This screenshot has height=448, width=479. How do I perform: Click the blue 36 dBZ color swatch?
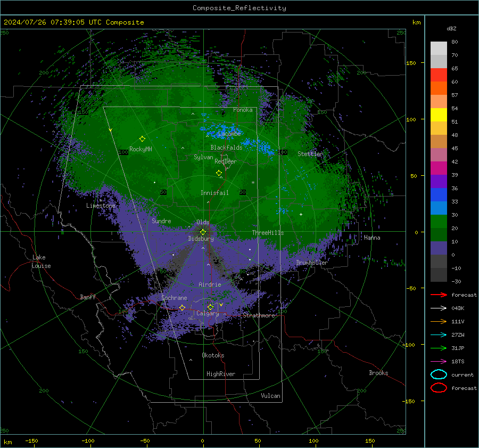click(439, 194)
